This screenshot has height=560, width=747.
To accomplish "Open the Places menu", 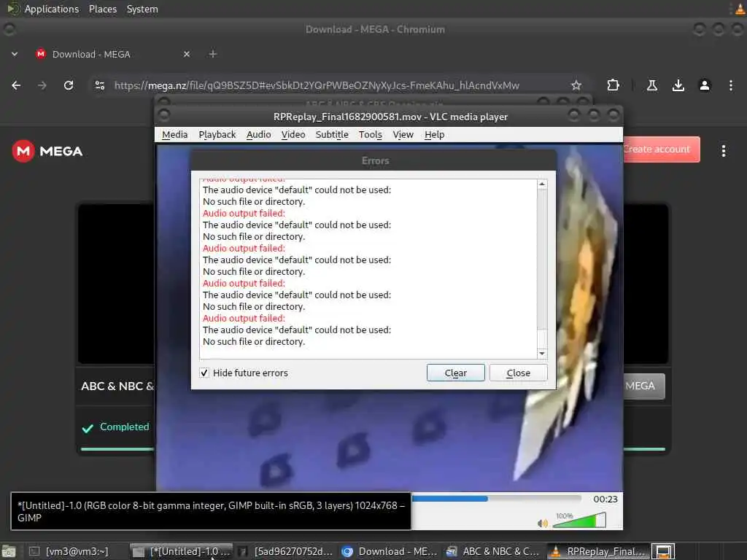I will 103,9.
